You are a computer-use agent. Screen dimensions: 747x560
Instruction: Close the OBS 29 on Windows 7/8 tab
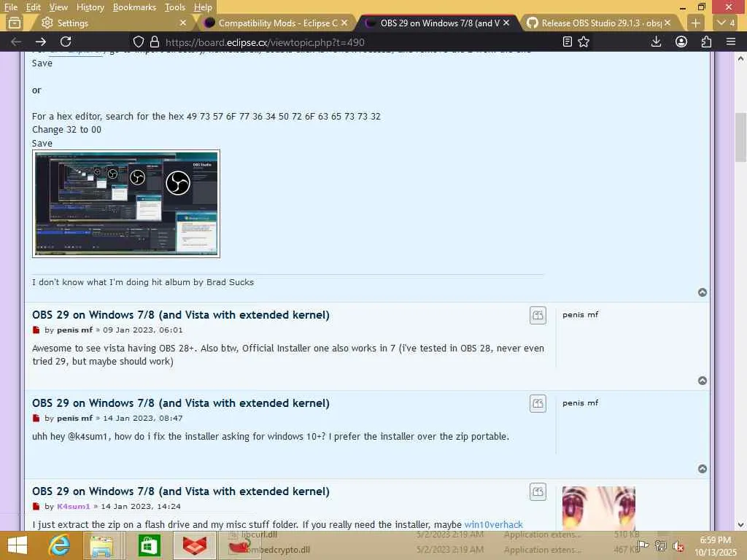(506, 23)
